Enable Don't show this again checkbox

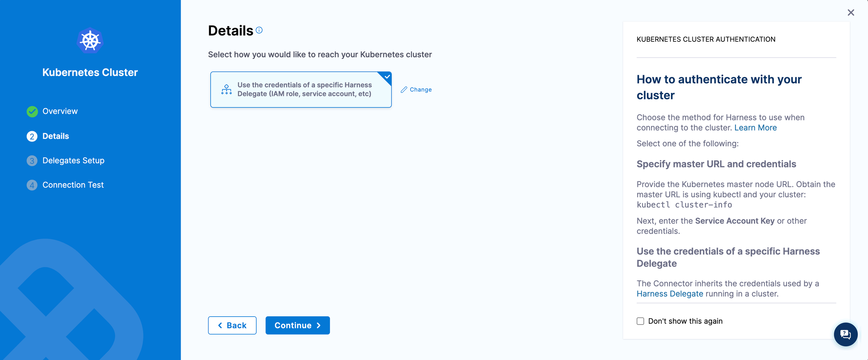[640, 321]
